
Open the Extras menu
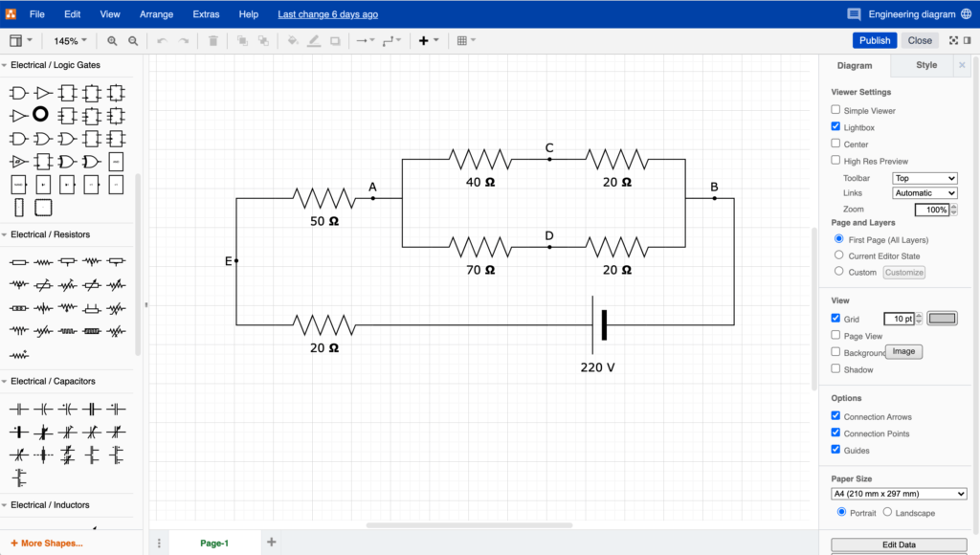pos(207,13)
